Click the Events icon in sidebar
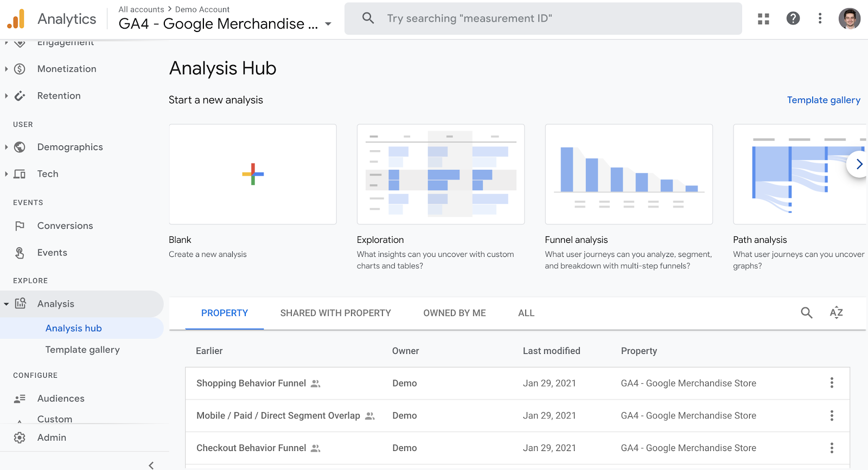 click(x=20, y=253)
